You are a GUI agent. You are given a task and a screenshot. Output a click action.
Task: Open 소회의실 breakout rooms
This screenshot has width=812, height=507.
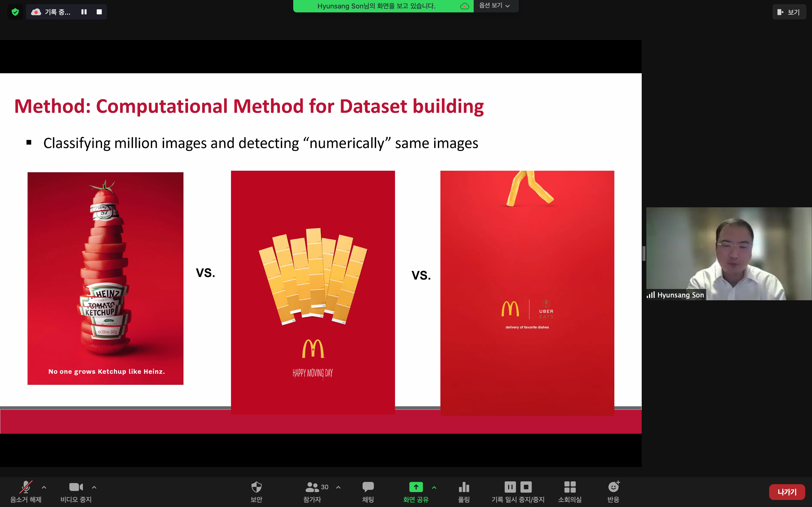pyautogui.click(x=570, y=491)
